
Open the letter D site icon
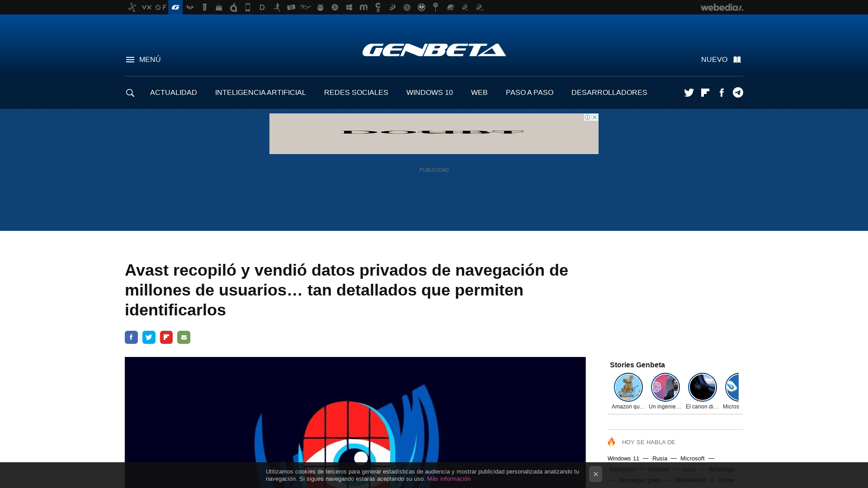[x=262, y=7]
